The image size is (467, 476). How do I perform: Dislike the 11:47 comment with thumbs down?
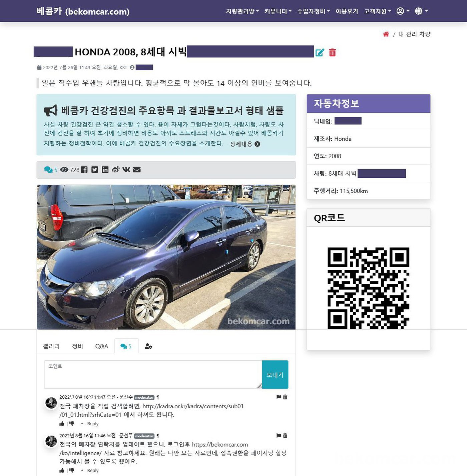click(71, 424)
